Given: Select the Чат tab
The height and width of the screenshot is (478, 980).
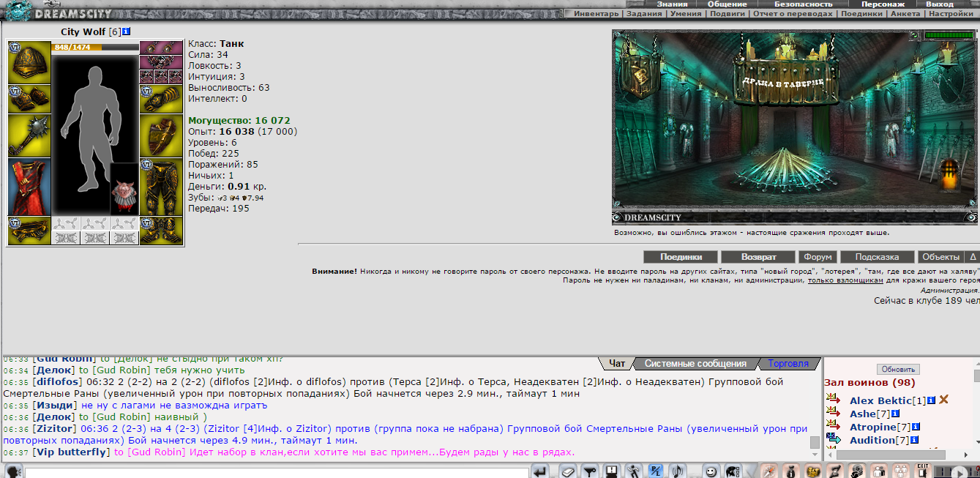Looking at the screenshot, I should click(617, 364).
